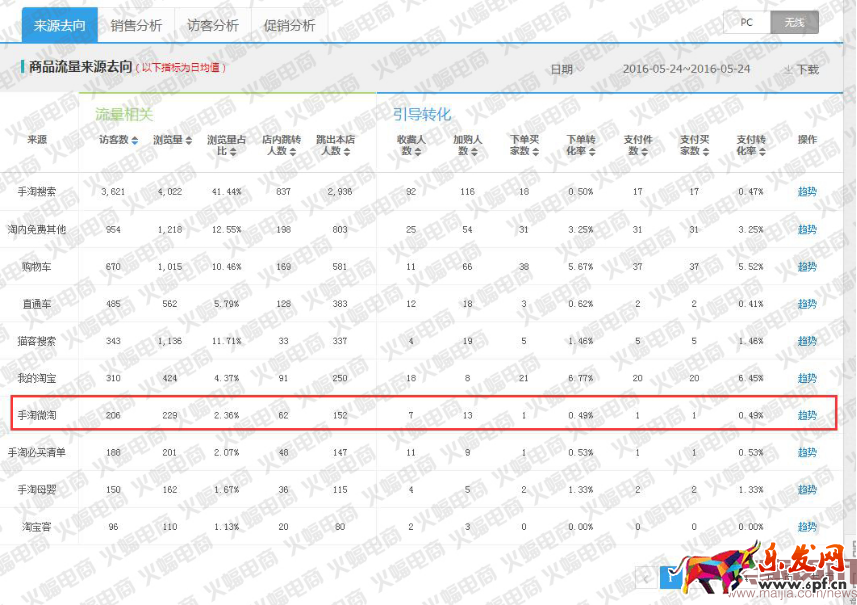Expand the 日期 dropdown arrow
The height and width of the screenshot is (605, 857).
(x=580, y=69)
